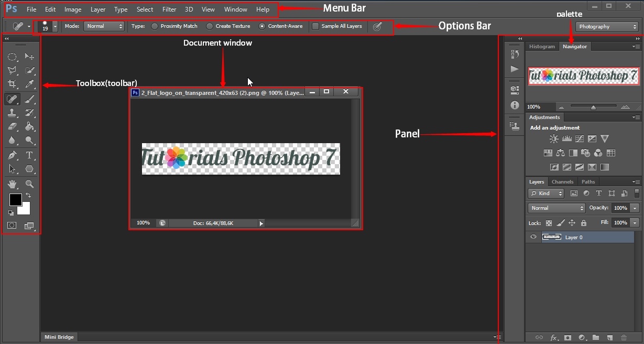Screen dimensions: 644x344
Task: Toggle lock position
Action: [x=572, y=223]
